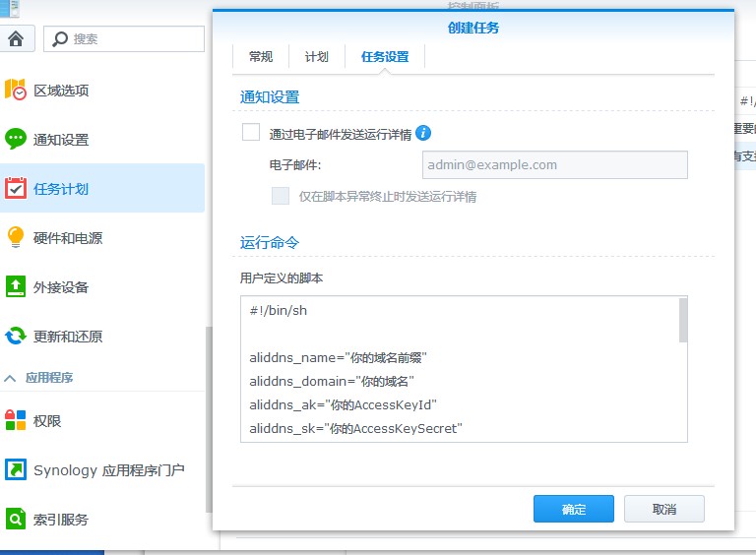Select 任务计划 calendar icon
Screen dimensions: 756x555
(x=16, y=189)
